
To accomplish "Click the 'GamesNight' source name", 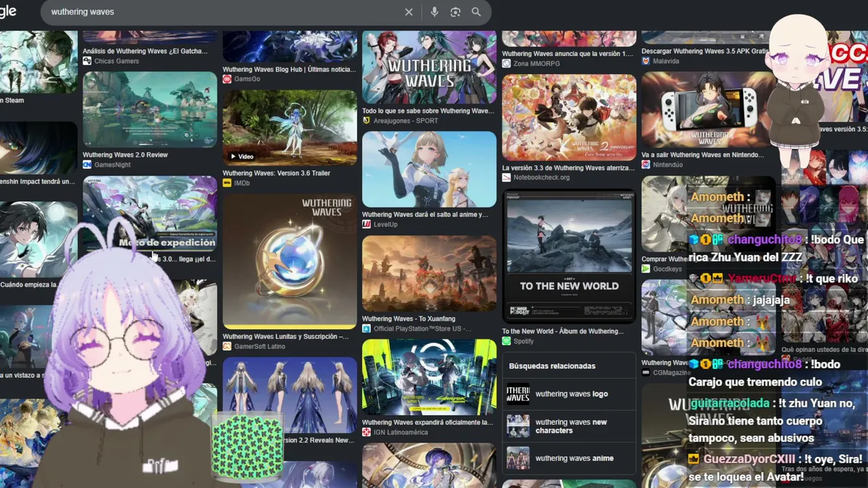I will (x=113, y=165).
